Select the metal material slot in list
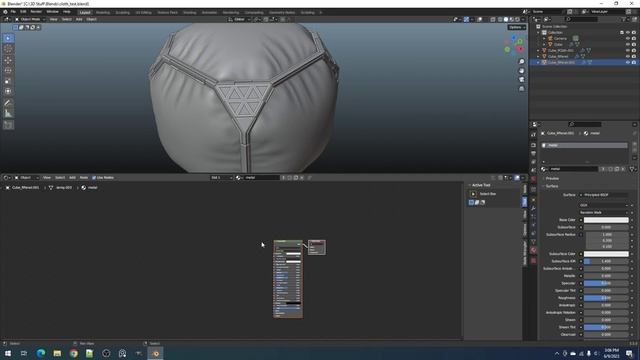The width and height of the screenshot is (640, 360). tap(584, 145)
